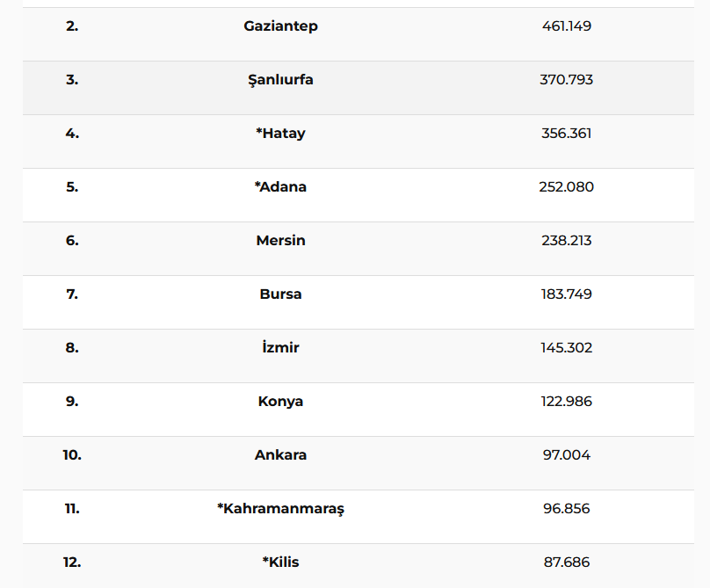This screenshot has height=588, width=710.
Task: Select the number 238.213
Action: pos(567,241)
